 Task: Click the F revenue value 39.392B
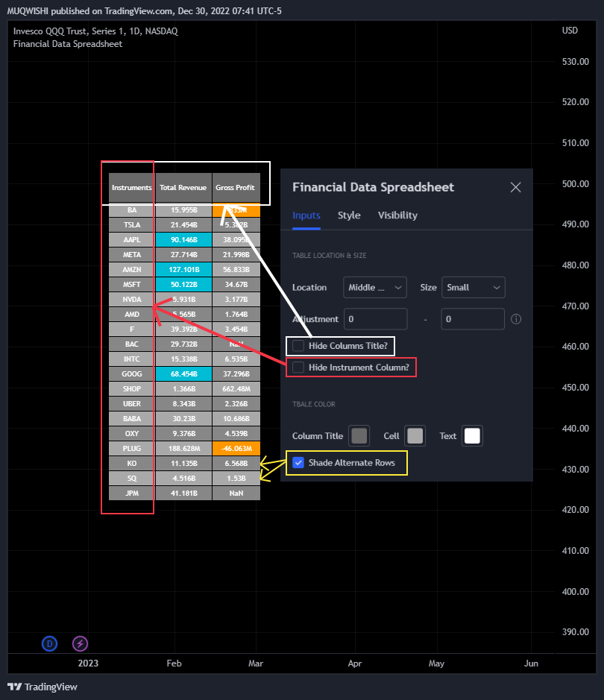pos(183,329)
